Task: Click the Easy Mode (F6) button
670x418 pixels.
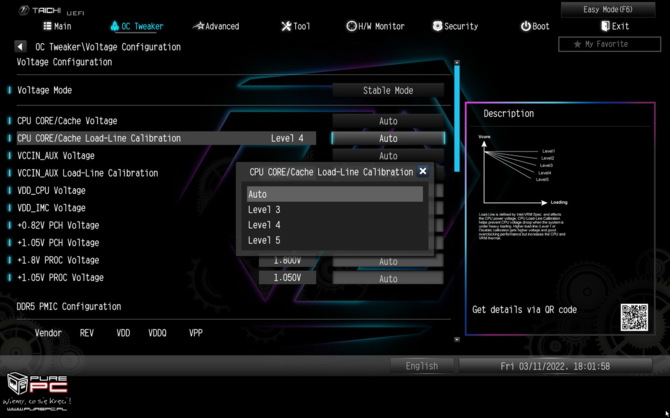Action: click(608, 9)
